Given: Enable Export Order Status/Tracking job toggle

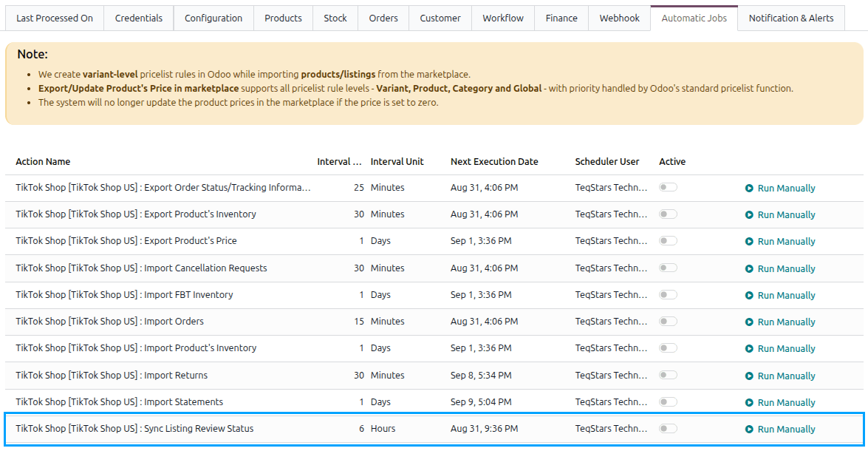Looking at the screenshot, I should coord(668,187).
